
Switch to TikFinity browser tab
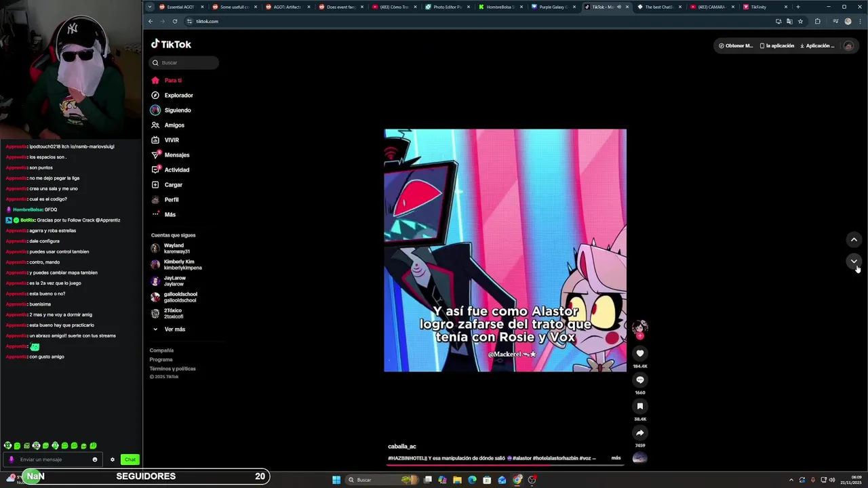[766, 7]
